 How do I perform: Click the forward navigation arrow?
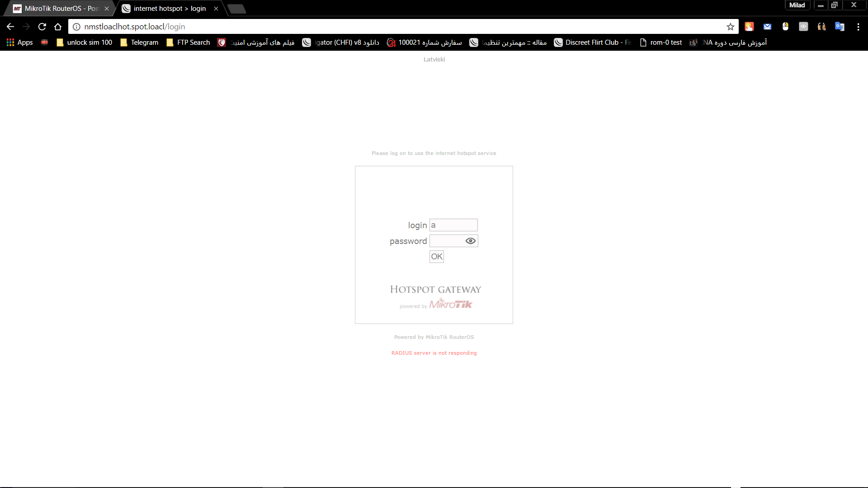26,27
